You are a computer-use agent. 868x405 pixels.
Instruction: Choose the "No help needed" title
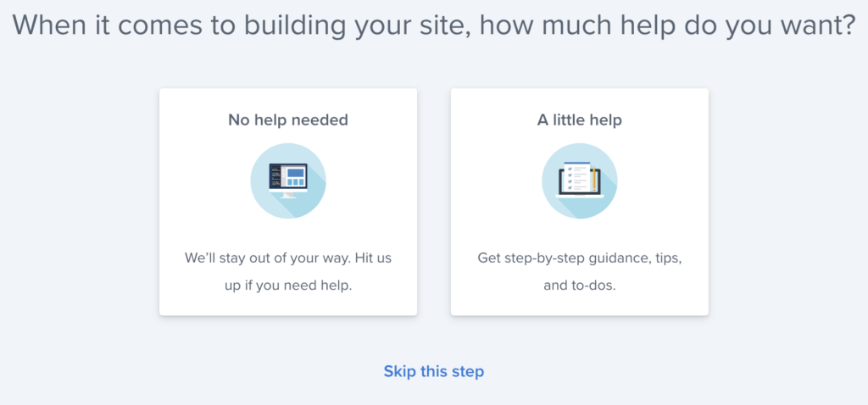tap(288, 119)
